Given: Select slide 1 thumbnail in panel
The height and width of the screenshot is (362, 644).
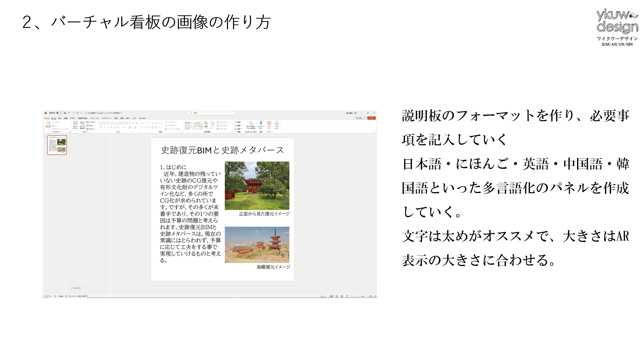Looking at the screenshot, I should [57, 145].
